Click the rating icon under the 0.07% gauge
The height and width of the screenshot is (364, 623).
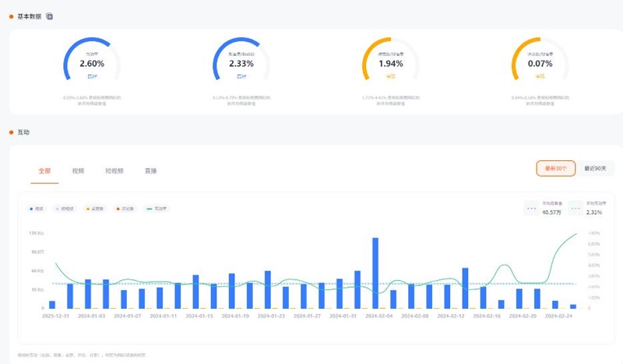(x=540, y=76)
